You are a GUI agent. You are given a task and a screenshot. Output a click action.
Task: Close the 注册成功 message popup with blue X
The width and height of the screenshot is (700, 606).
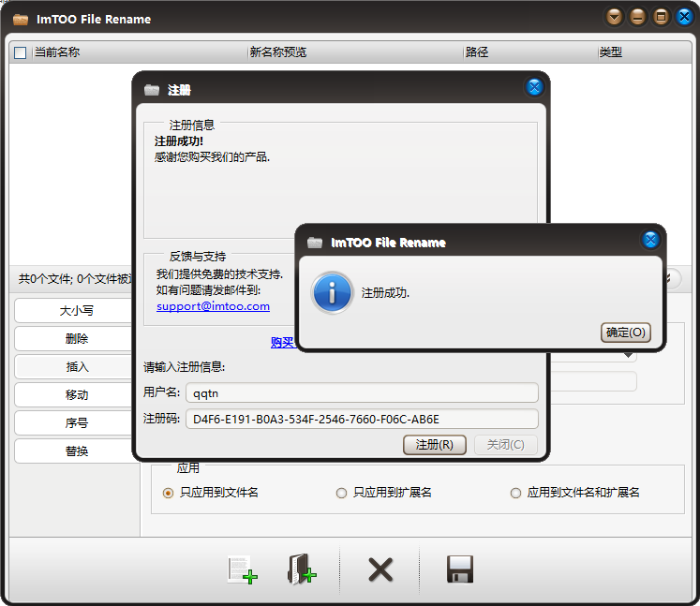650,241
